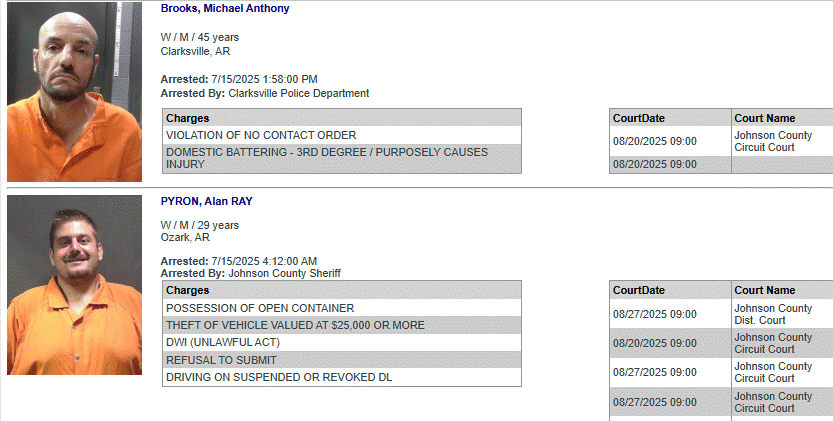Image resolution: width=833 pixels, height=421 pixels.
Task: Click the booking photo beside the PYRON entry
Action: pyautogui.click(x=75, y=285)
